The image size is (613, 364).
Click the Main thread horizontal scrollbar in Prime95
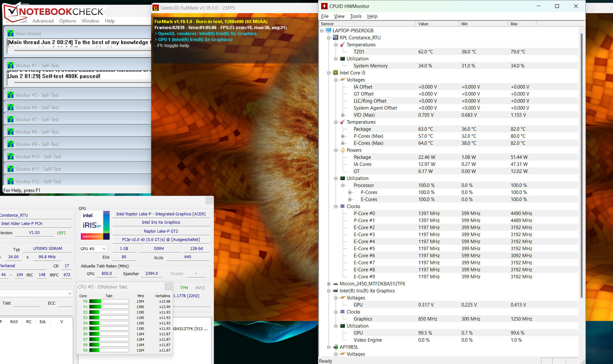coord(82,50)
